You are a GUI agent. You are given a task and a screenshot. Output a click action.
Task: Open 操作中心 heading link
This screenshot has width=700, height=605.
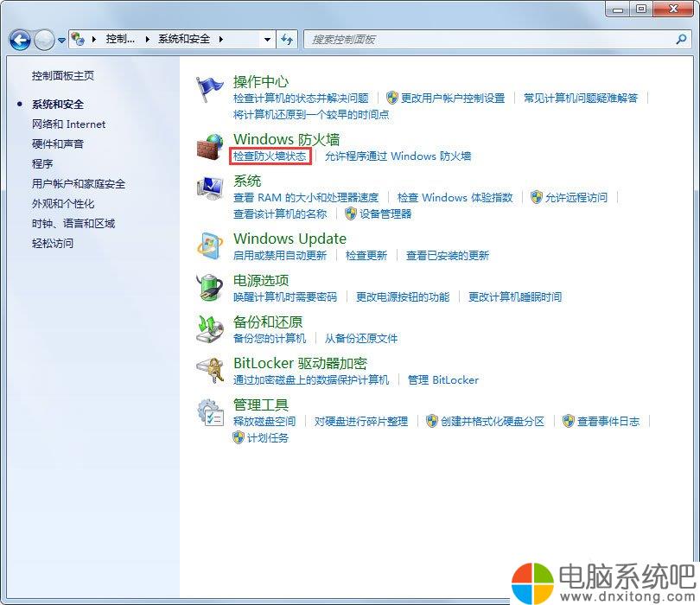click(261, 82)
